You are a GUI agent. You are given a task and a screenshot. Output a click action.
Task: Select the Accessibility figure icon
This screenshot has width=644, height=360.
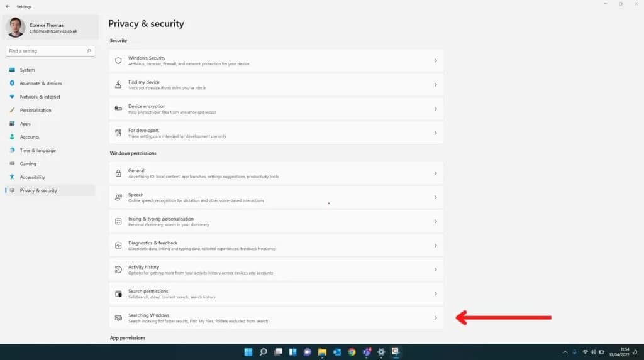click(x=12, y=177)
